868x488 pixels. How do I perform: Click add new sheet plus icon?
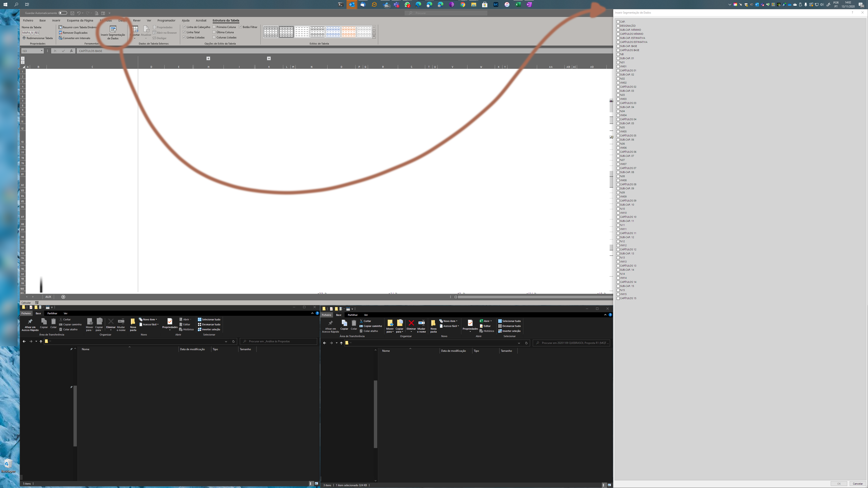tap(63, 297)
